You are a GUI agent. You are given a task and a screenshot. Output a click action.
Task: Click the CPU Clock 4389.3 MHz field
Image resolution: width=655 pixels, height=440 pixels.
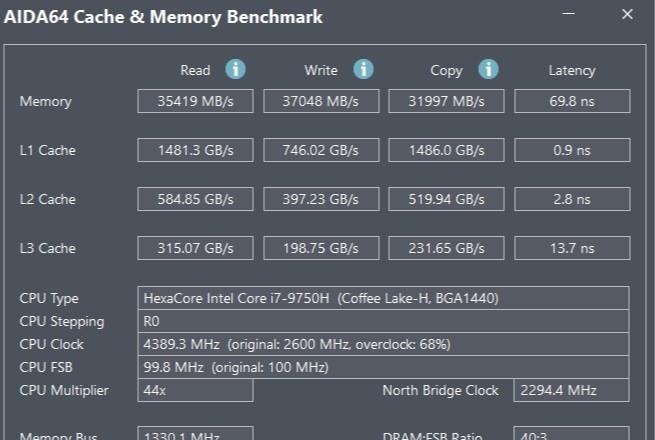point(383,344)
